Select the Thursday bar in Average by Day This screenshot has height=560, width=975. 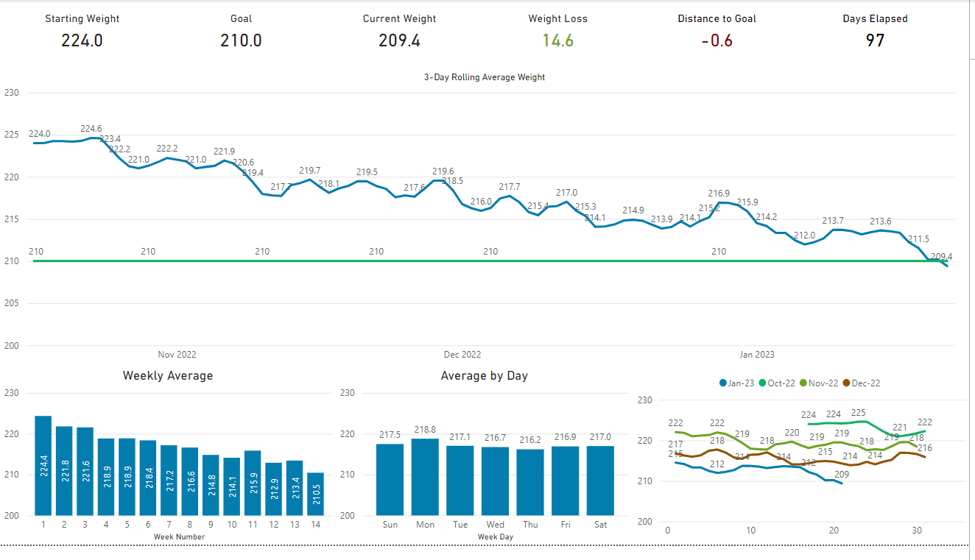530,482
